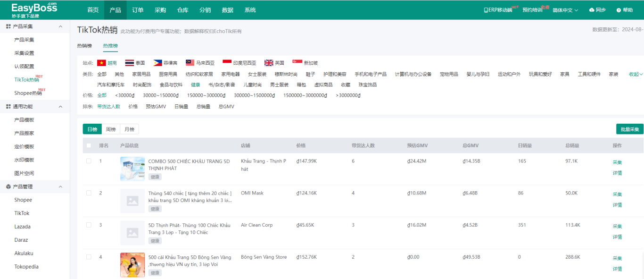
Task: Click the help question mark icon
Action: click(619, 10)
